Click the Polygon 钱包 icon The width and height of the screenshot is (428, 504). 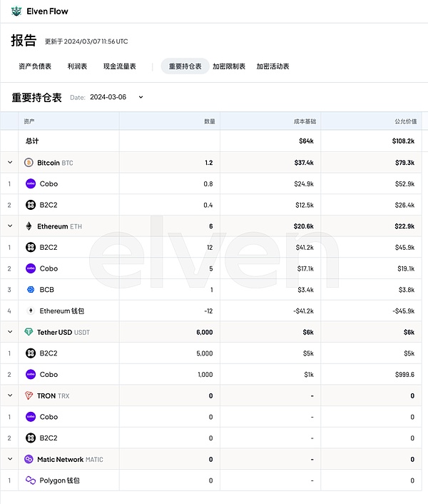pos(31,480)
